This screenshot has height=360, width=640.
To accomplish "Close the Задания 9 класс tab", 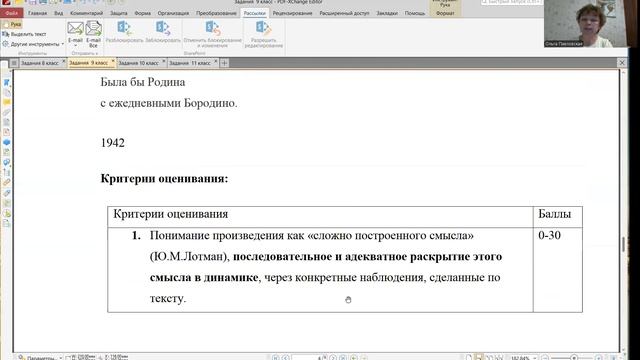I will point(113,62).
